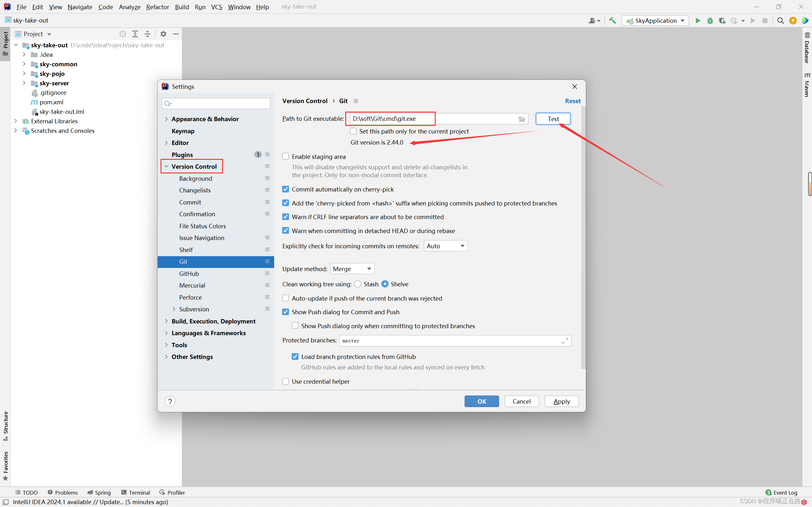Click the Build project hammer icon
The height and width of the screenshot is (507, 812).
click(x=612, y=21)
